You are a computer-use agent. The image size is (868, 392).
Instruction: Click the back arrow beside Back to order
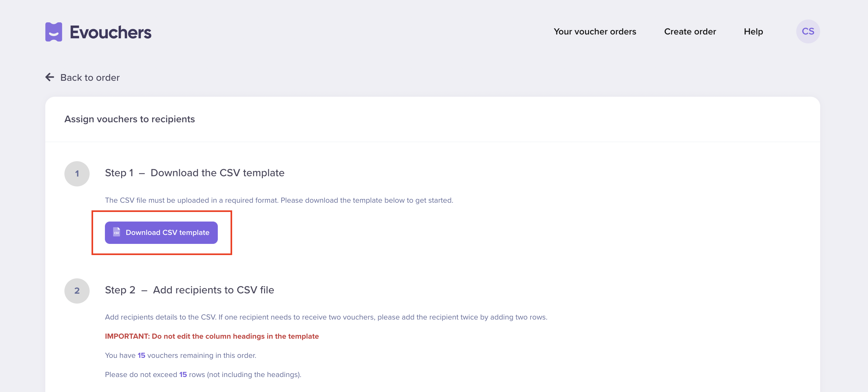(49, 77)
